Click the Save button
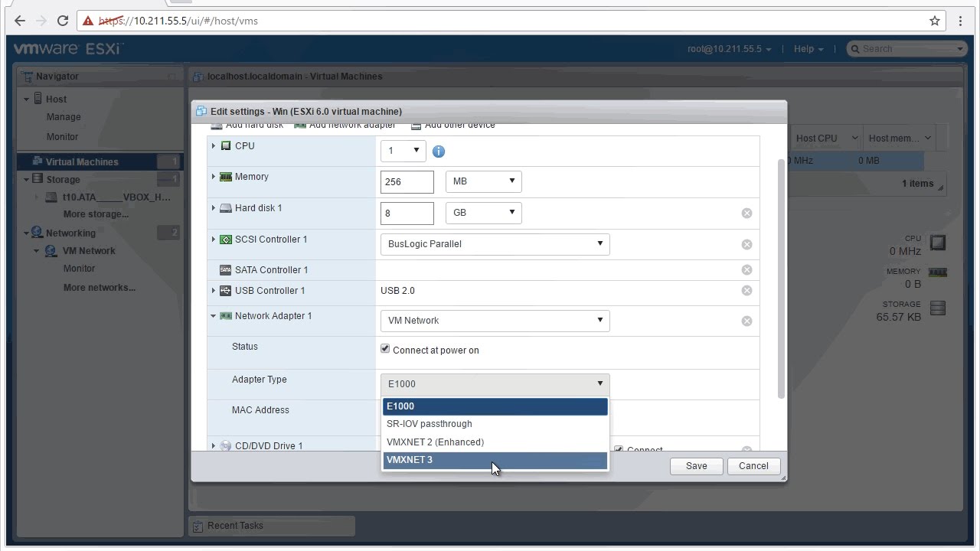The height and width of the screenshot is (551, 980). point(696,466)
